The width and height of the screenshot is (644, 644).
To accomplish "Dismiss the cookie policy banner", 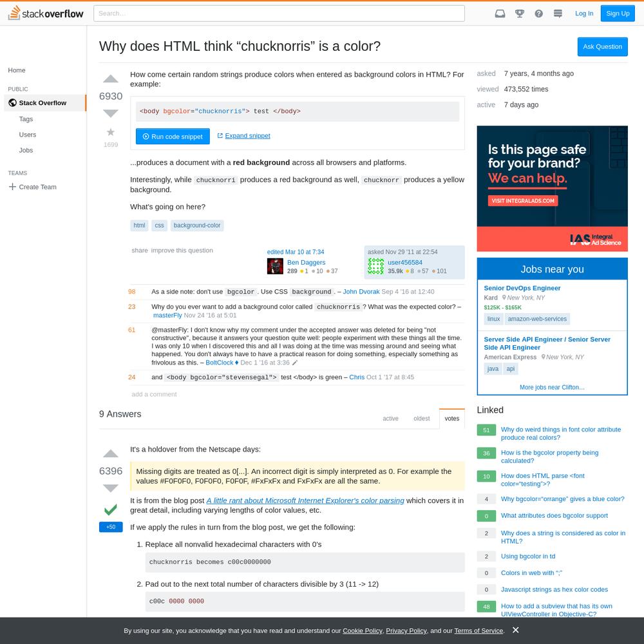I will (x=516, y=630).
